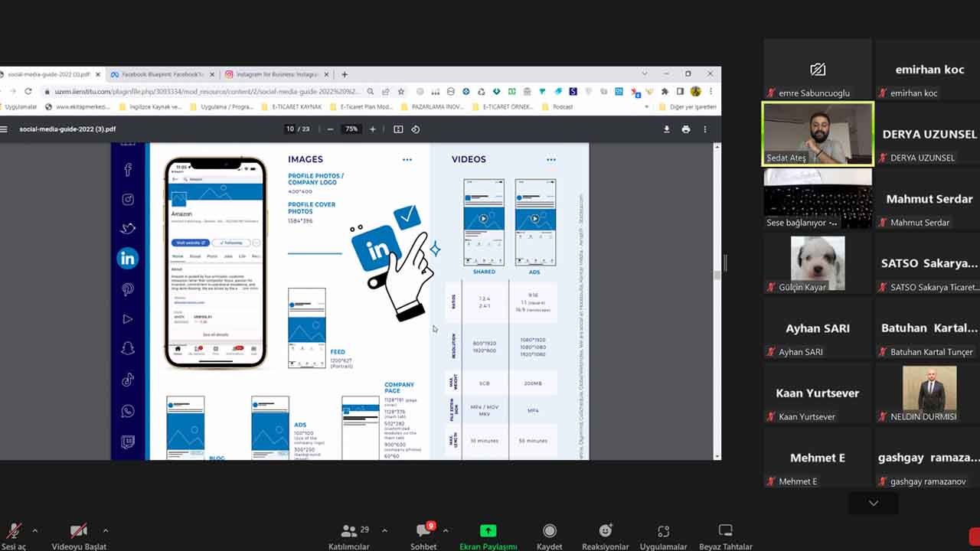This screenshot has width=980, height=551.
Task: Expand audio options arrow beside Sesi aç
Action: (34, 530)
